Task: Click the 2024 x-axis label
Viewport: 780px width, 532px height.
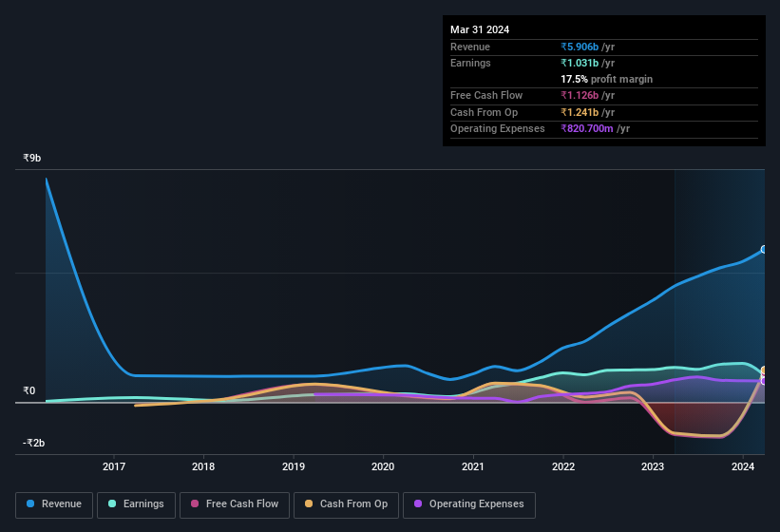Action: (743, 466)
